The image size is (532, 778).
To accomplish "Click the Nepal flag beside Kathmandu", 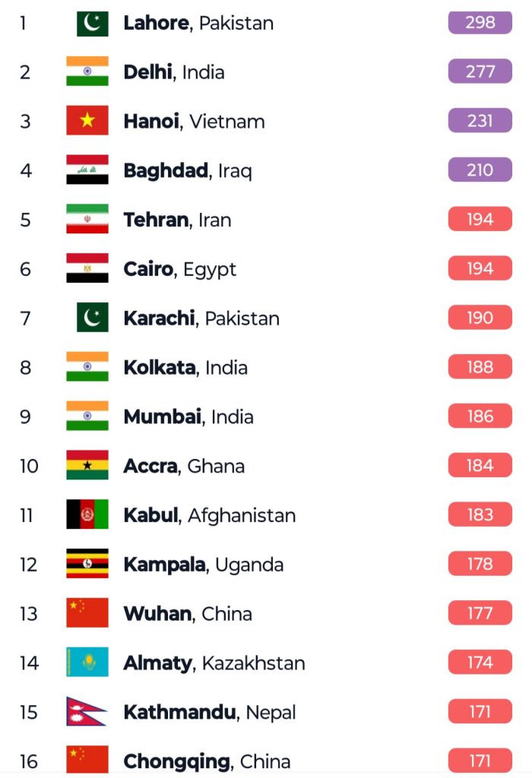I will 85,712.
